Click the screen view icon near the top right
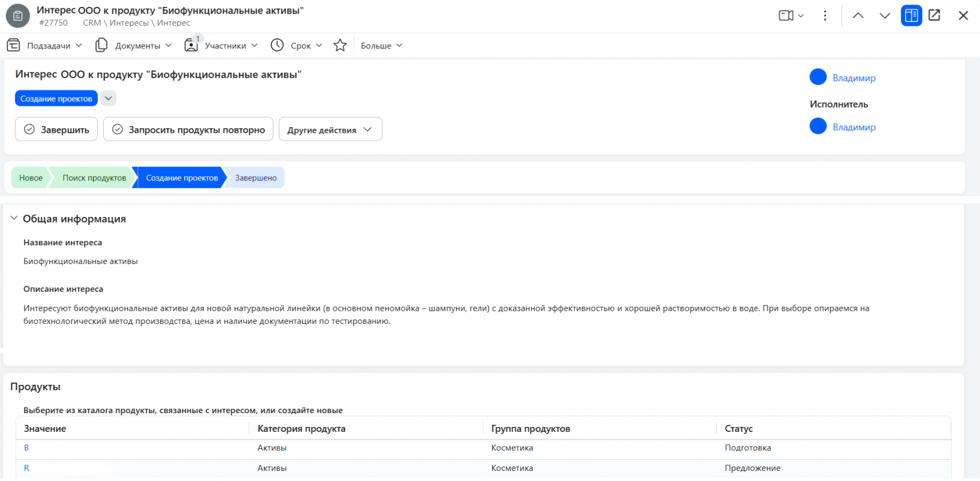This screenshot has height=481, width=980. coord(787,15)
